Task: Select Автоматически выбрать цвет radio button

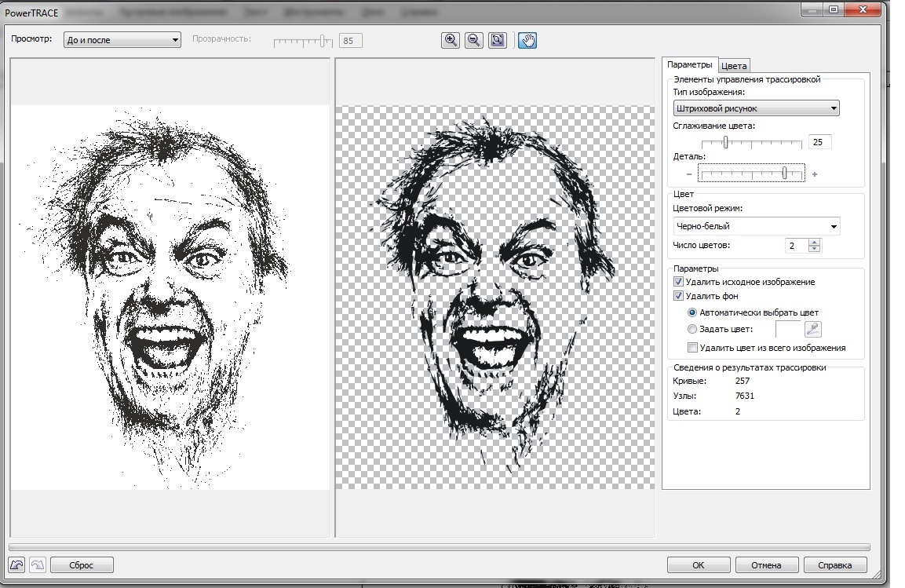Action: click(692, 312)
